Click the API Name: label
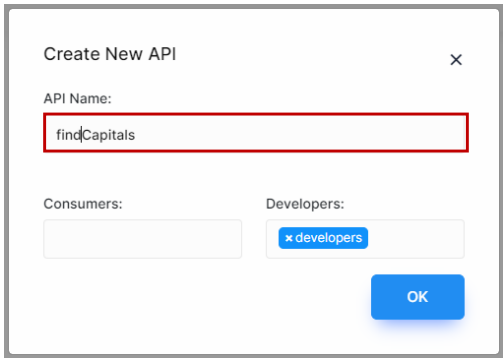The image size is (503, 361). 77,99
